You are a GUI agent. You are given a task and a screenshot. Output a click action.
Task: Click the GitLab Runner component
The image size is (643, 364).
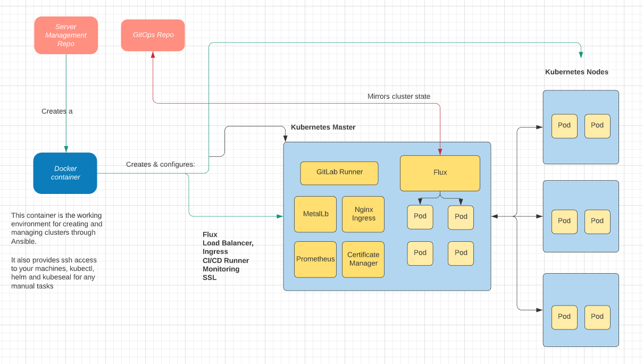point(339,173)
